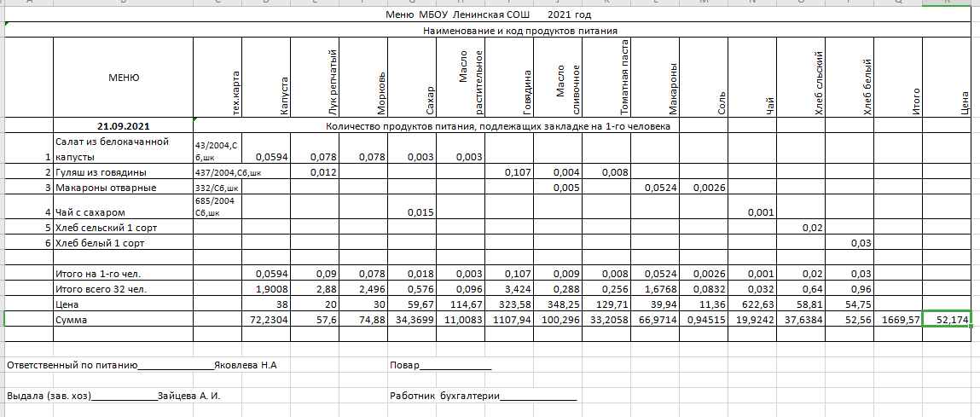Select the 'МЕНЮ' header cell

124,78
